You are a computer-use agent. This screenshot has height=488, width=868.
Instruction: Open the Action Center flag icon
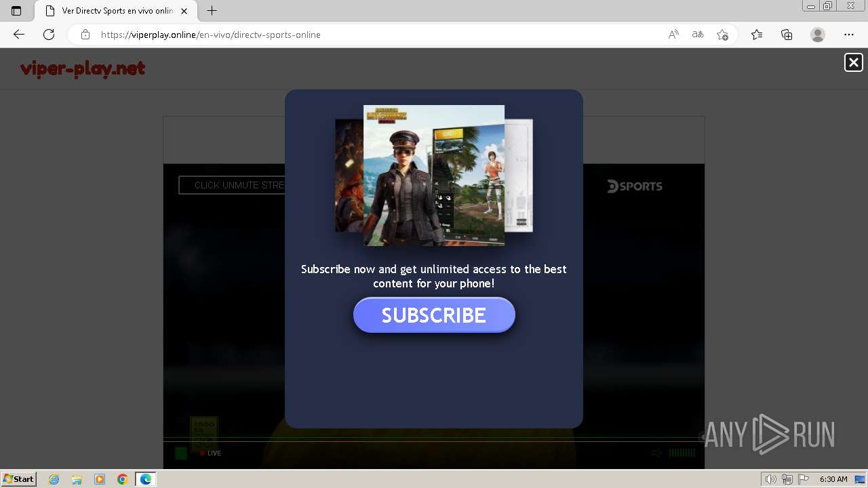tap(803, 479)
